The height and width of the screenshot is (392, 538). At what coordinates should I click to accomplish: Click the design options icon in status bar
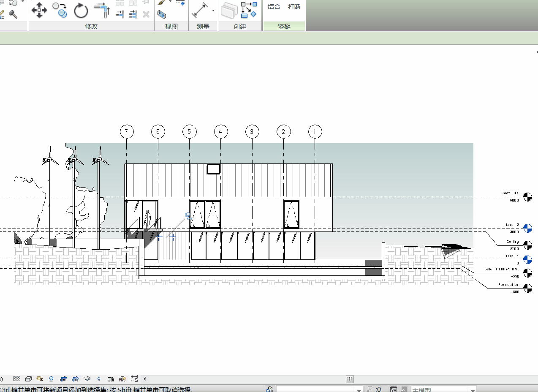pyautogui.click(x=394, y=389)
